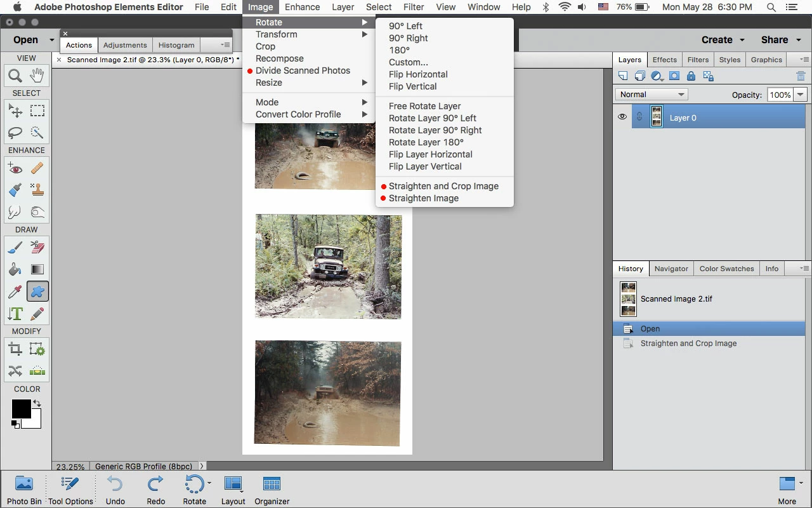Expand the Share dropdown
Image resolution: width=812 pixels, height=508 pixels.
click(781, 39)
